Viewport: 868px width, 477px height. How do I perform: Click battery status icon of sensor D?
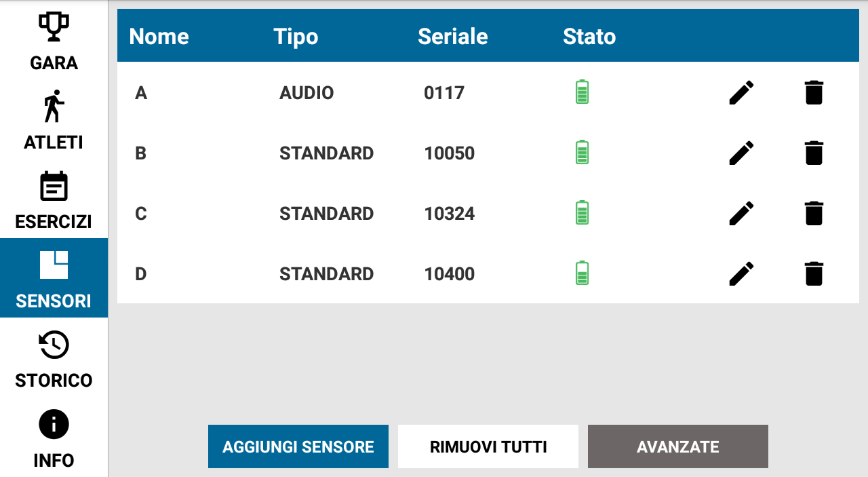point(582,273)
